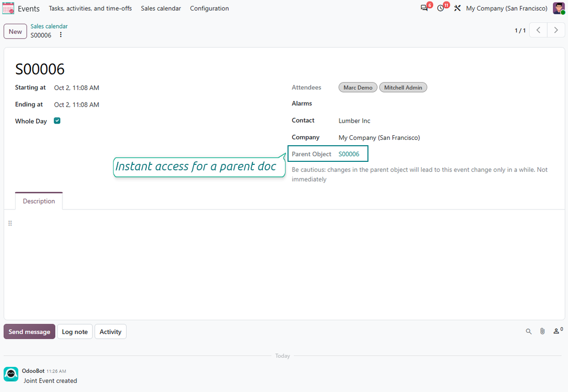The height and width of the screenshot is (392, 568).
Task: Open Tasks, activities, and time-offs menu
Action: click(x=90, y=8)
